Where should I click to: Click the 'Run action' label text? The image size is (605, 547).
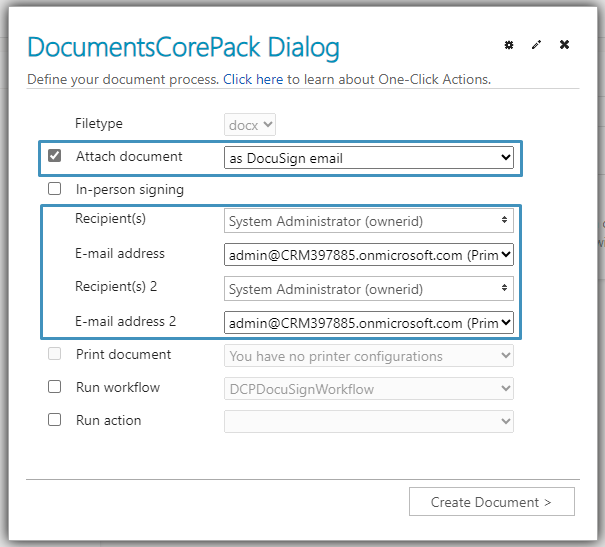[108, 420]
